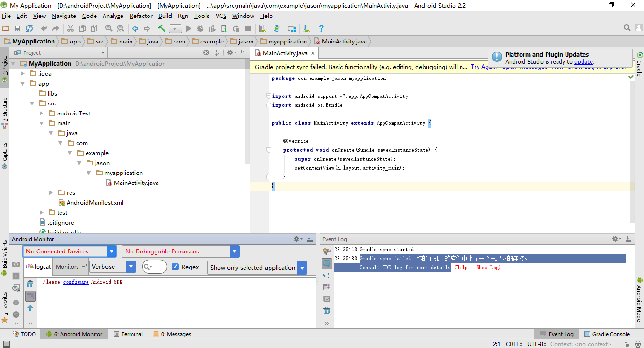Open the File menu

pyautogui.click(x=6, y=16)
